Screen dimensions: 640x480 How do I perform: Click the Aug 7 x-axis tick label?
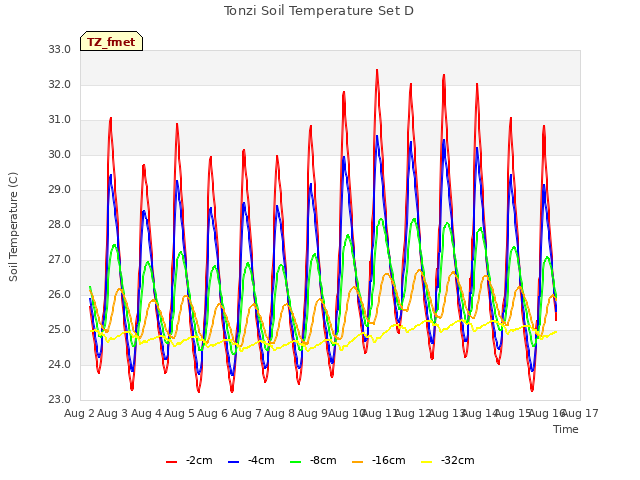(x=246, y=413)
